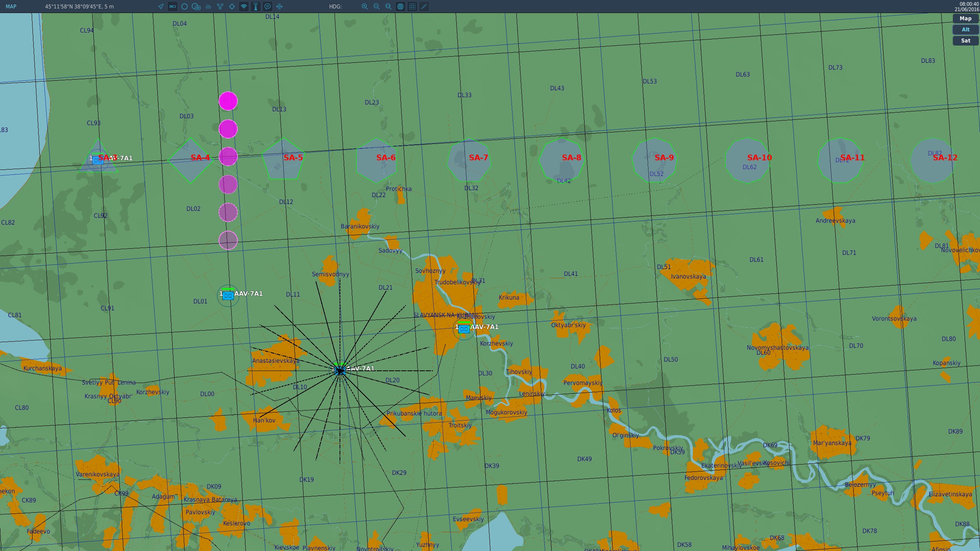Toggle the missile tower threat icon
Viewport: 980px width, 551px height.
click(x=256, y=7)
